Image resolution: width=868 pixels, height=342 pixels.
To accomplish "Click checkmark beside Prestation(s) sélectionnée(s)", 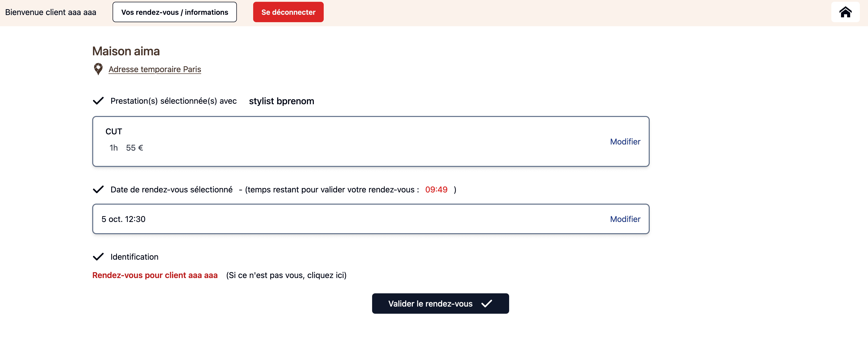I will point(98,101).
